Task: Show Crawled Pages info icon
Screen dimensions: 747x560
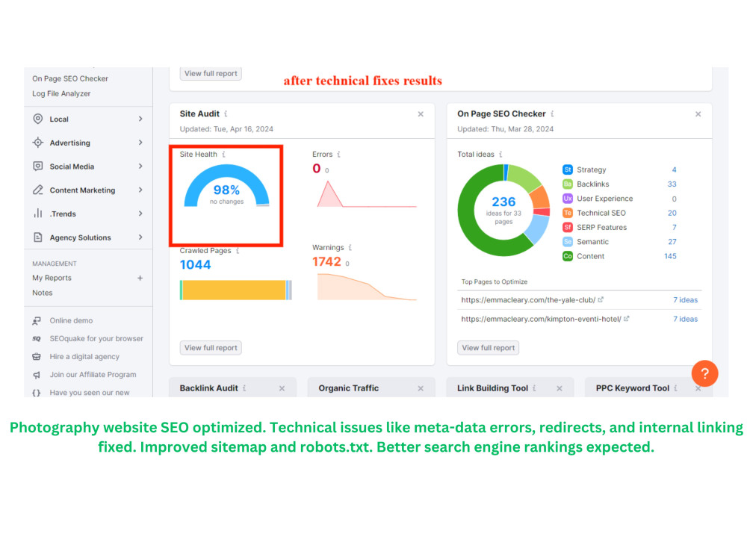Action: tap(238, 250)
